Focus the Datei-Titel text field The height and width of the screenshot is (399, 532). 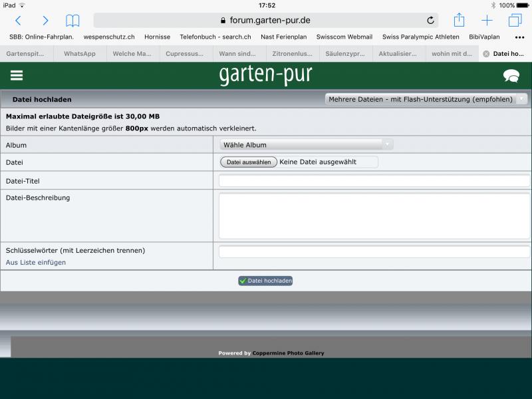374,181
